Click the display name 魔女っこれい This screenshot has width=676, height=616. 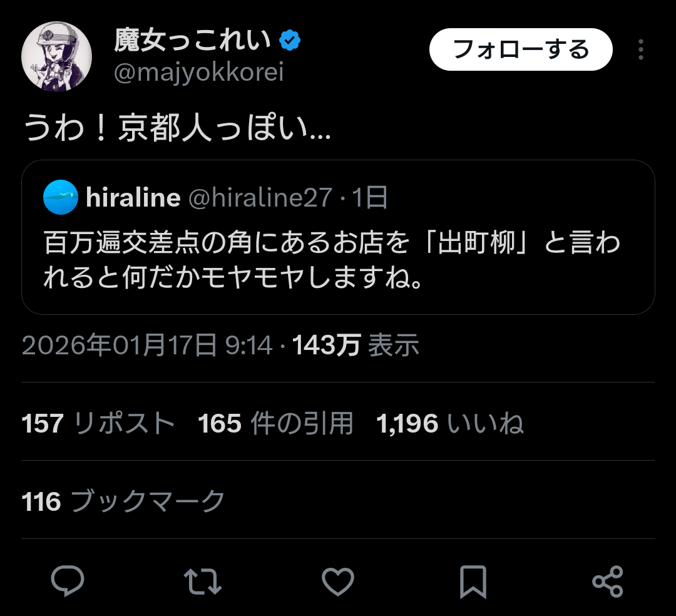click(193, 41)
